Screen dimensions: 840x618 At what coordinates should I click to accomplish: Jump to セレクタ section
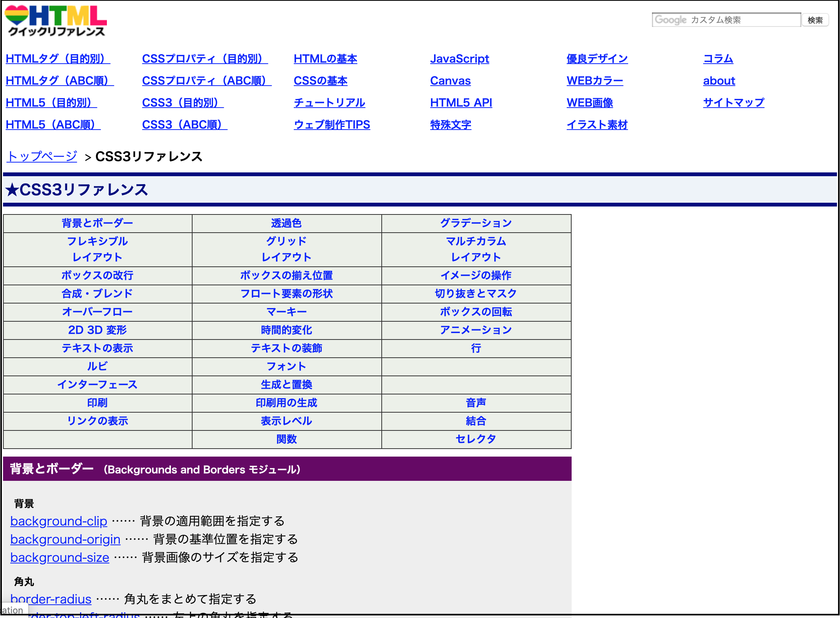tap(476, 439)
